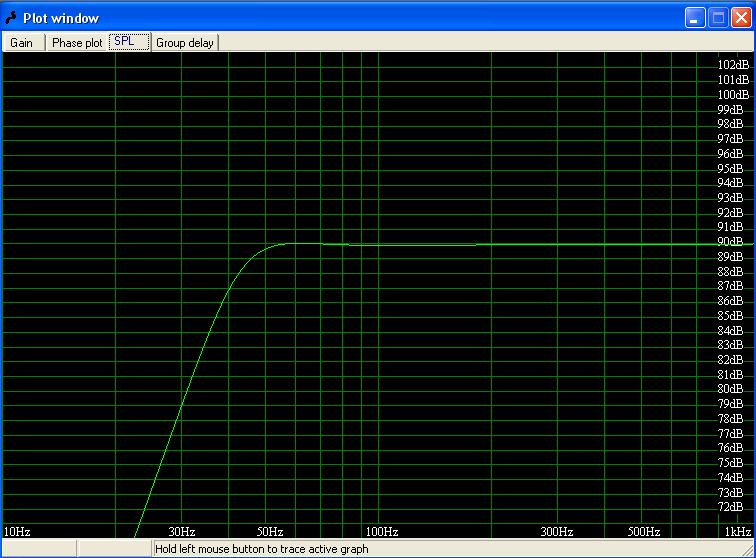Click the window resize grip
The image size is (756, 558).
click(749, 551)
